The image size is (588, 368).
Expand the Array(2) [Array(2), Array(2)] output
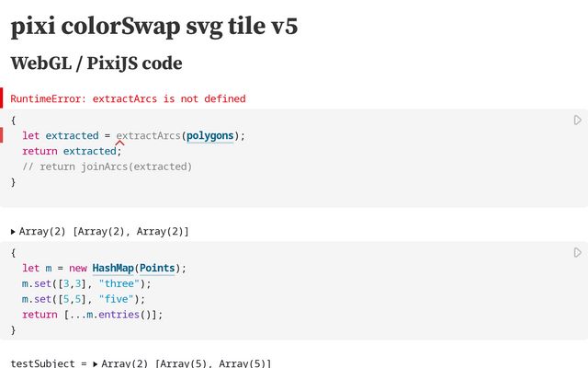14,231
